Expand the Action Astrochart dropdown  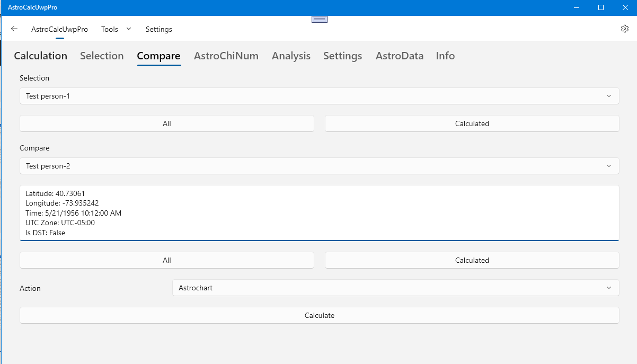[395, 288]
